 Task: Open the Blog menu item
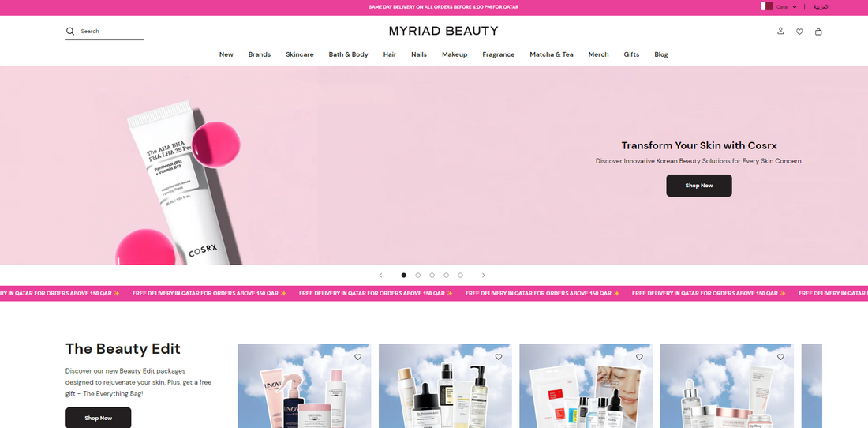[x=661, y=54]
